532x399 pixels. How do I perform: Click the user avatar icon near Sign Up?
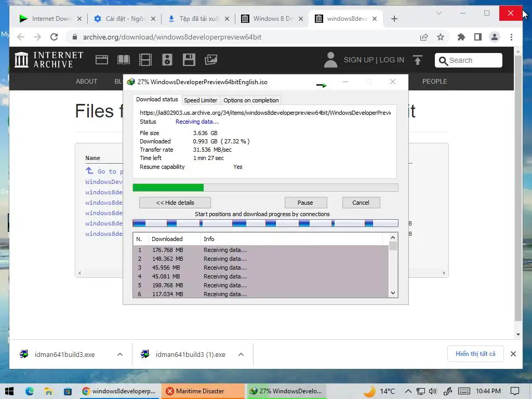coord(330,60)
